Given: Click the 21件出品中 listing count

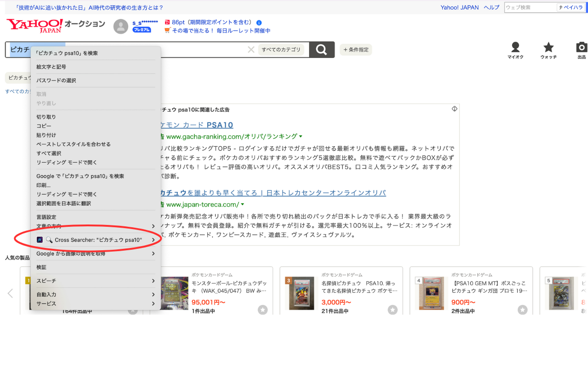Looking at the screenshot, I should [x=335, y=311].
